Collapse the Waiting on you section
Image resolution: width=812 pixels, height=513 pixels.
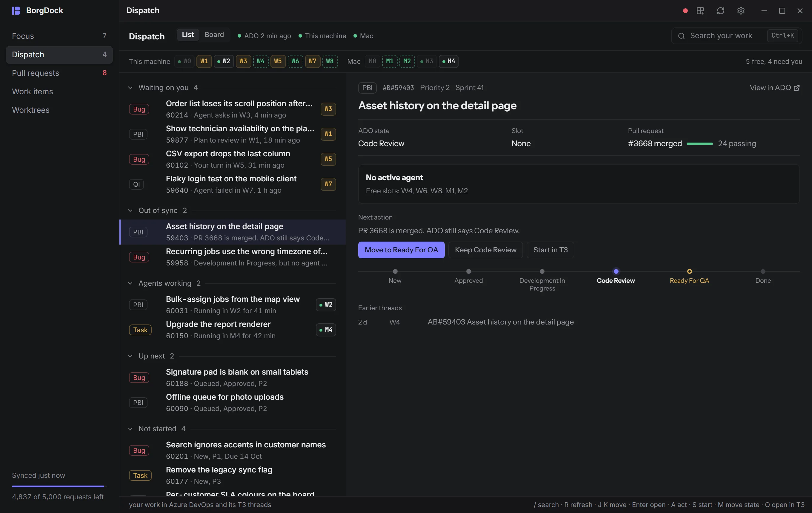[x=130, y=88]
